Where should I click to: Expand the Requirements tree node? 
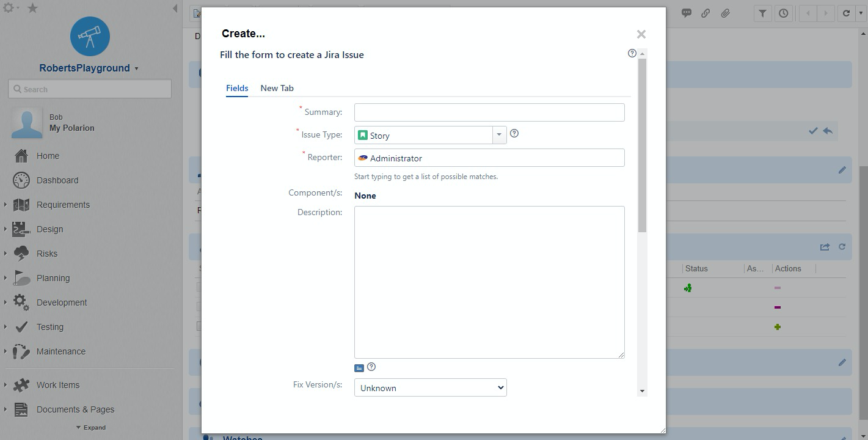5,205
